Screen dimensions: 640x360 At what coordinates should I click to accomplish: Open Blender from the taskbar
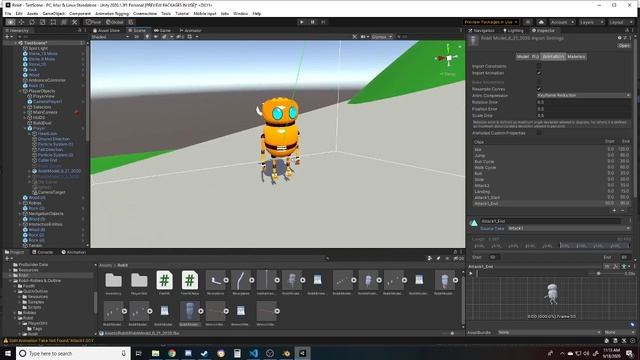click(286, 353)
